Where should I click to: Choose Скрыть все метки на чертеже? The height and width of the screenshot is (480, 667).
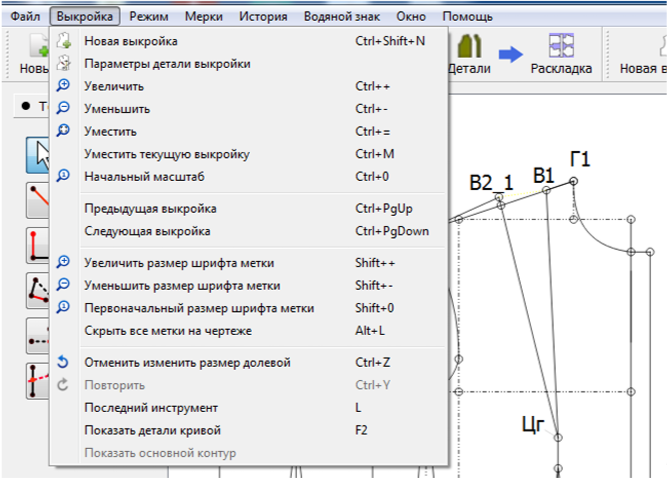[x=249, y=331]
